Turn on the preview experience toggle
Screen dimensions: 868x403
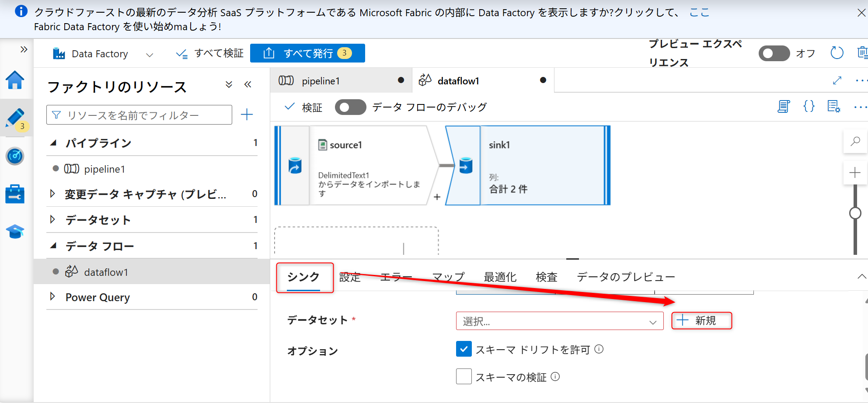point(774,53)
